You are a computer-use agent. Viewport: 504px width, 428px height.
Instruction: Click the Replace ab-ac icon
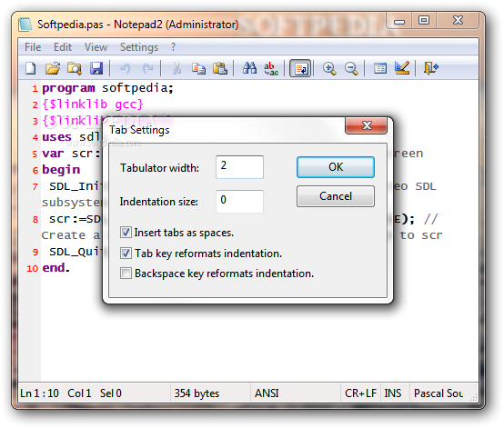pyautogui.click(x=271, y=68)
